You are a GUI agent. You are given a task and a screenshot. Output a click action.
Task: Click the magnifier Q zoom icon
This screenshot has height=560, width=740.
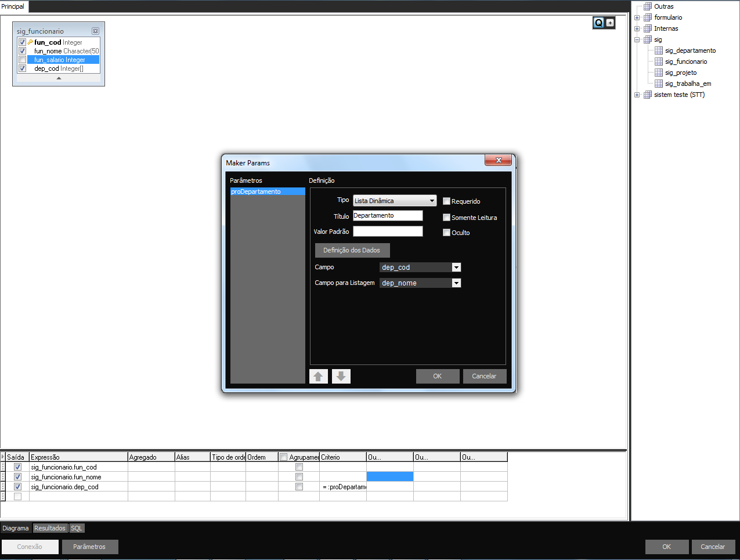point(598,23)
